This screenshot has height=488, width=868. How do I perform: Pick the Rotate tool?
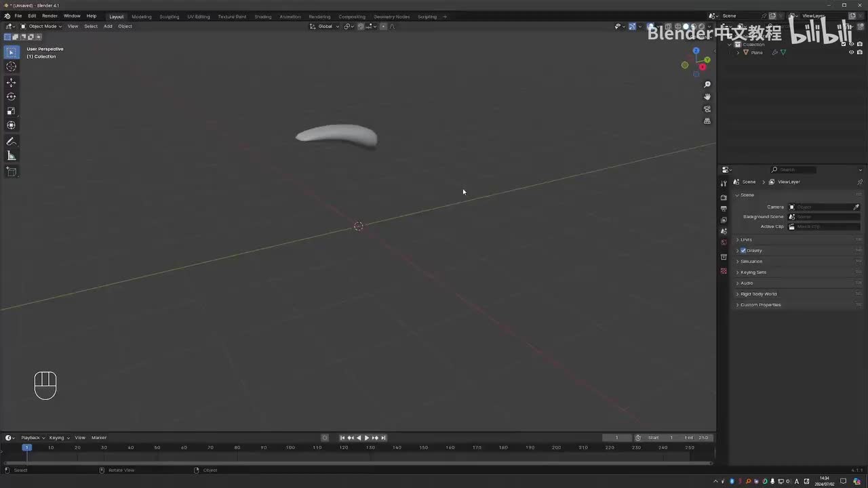coord(11,97)
